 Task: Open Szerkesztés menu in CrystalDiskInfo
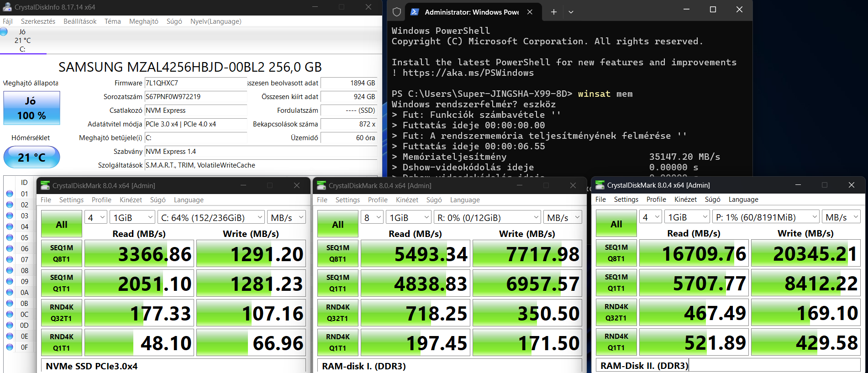[x=38, y=21]
